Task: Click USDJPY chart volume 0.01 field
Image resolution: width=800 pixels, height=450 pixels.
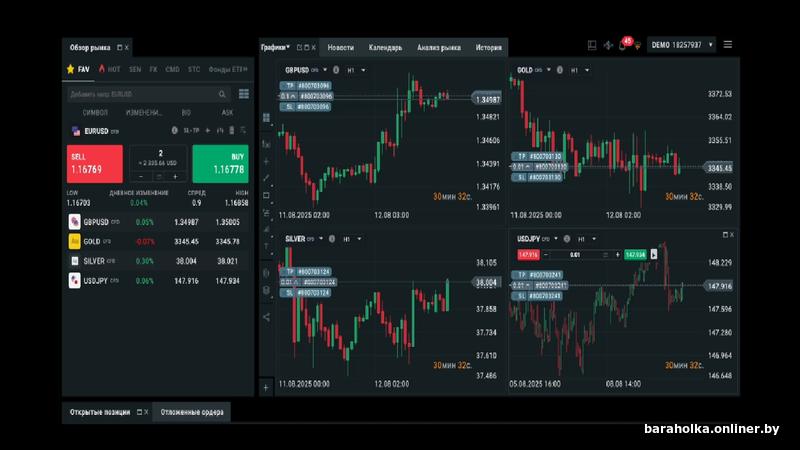Action: [x=575, y=255]
